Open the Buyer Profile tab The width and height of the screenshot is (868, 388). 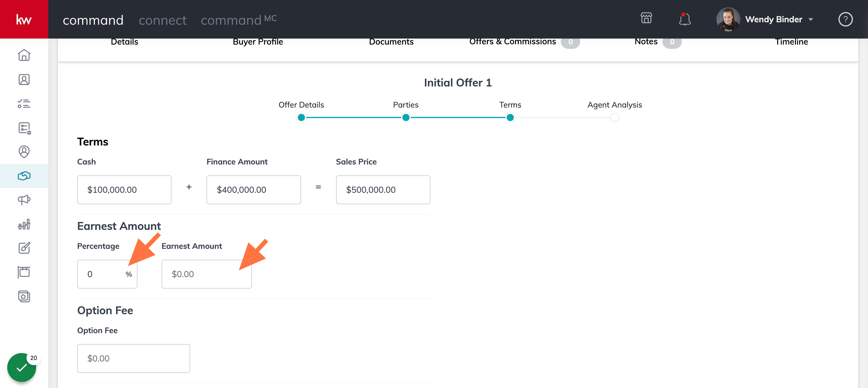(x=258, y=42)
